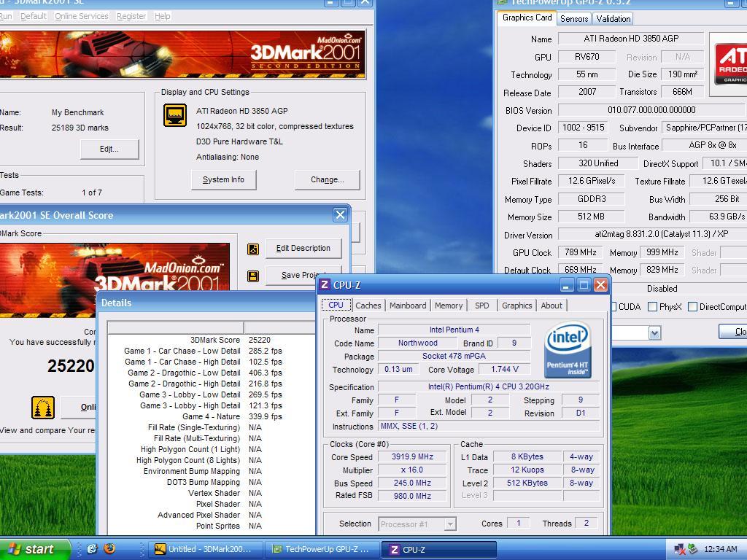The height and width of the screenshot is (560, 747).
Task: Select Game 2 - Dragothic - High Detail row
Action: click(211, 384)
